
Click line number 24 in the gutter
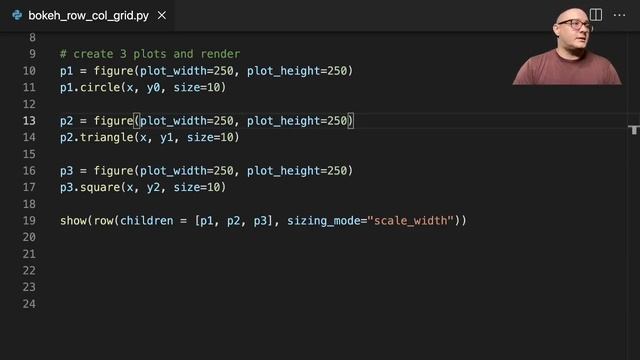click(29, 304)
